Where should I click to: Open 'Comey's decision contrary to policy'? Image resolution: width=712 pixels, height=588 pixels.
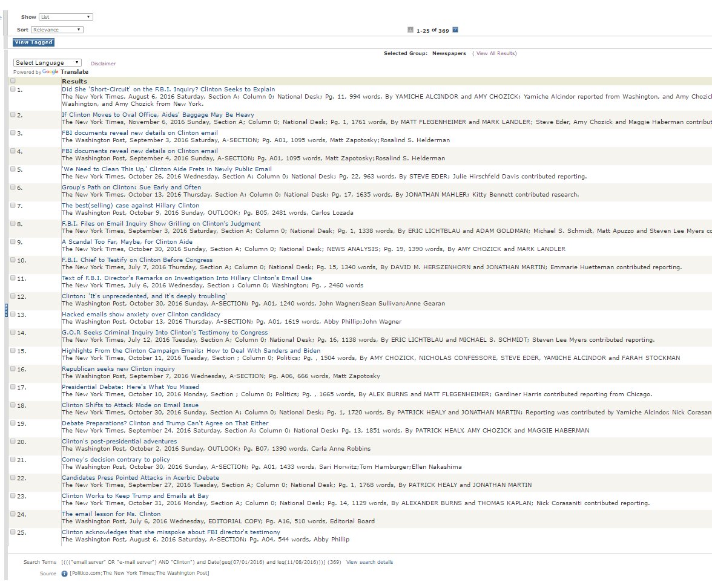(x=116, y=460)
